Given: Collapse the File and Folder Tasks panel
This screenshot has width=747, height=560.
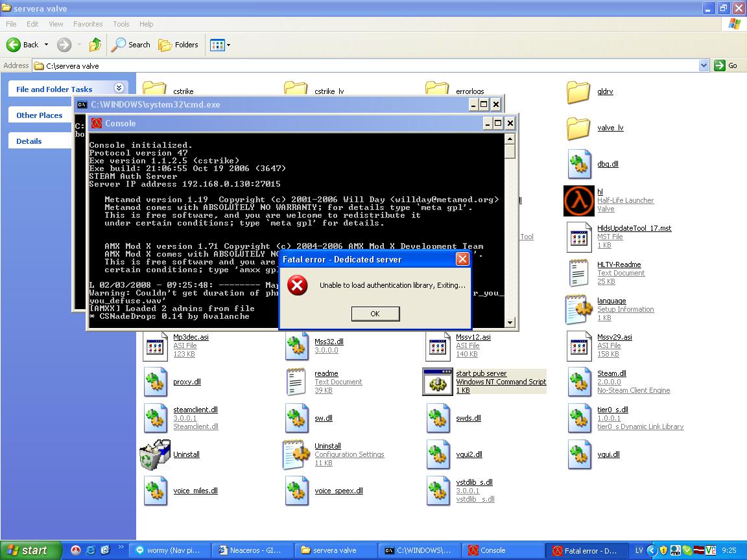Looking at the screenshot, I should [x=119, y=88].
